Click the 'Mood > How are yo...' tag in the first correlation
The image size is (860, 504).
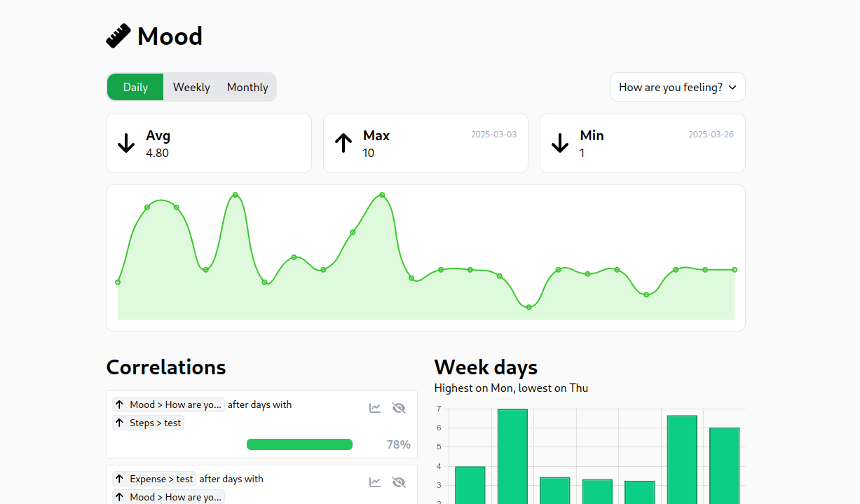click(x=168, y=404)
